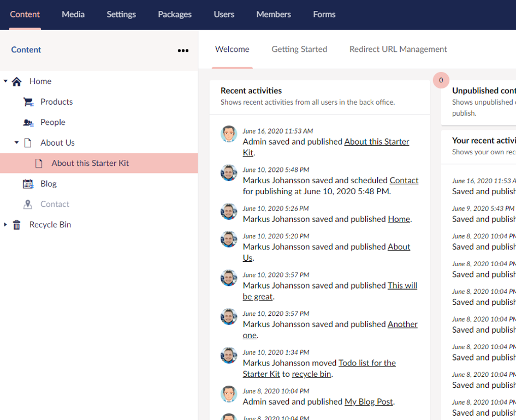Viewport: 516px width, 420px height.
Task: Select the Products shopping cart icon
Action: tap(27, 101)
